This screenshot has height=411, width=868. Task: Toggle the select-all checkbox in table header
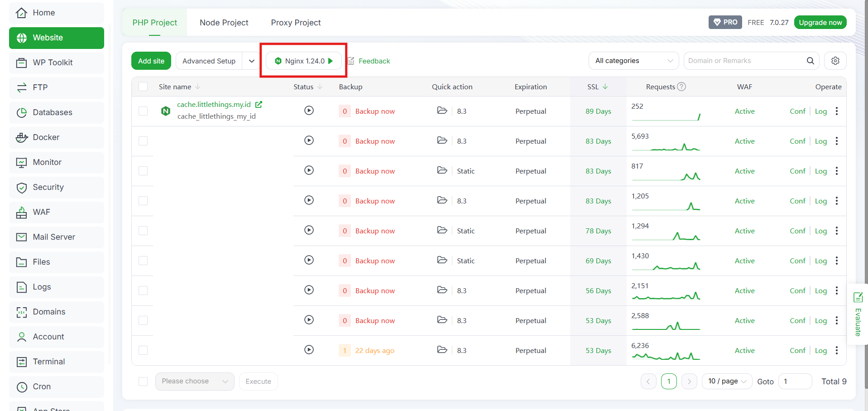[143, 87]
